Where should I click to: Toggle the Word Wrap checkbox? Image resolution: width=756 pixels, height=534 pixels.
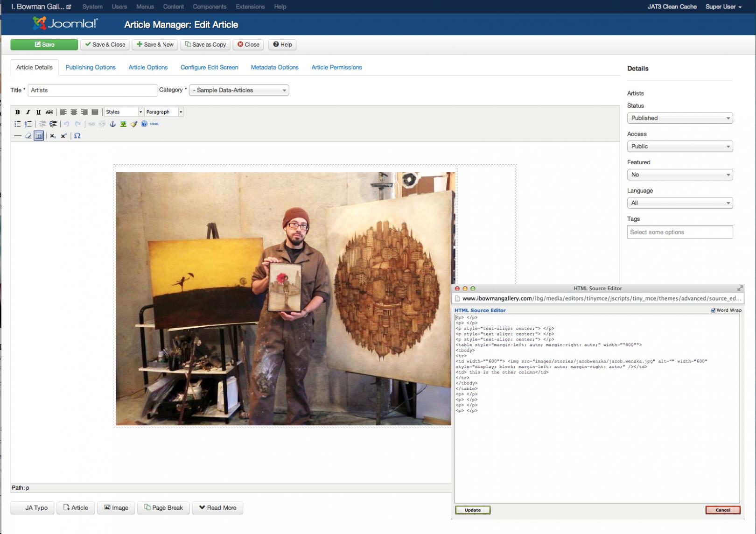713,310
